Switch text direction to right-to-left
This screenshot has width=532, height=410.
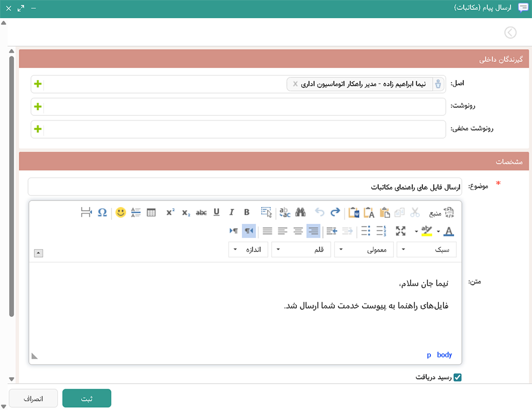click(249, 231)
